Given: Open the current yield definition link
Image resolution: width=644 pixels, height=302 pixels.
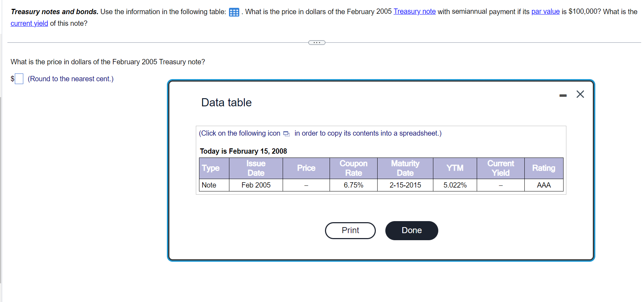Looking at the screenshot, I should point(29,23).
